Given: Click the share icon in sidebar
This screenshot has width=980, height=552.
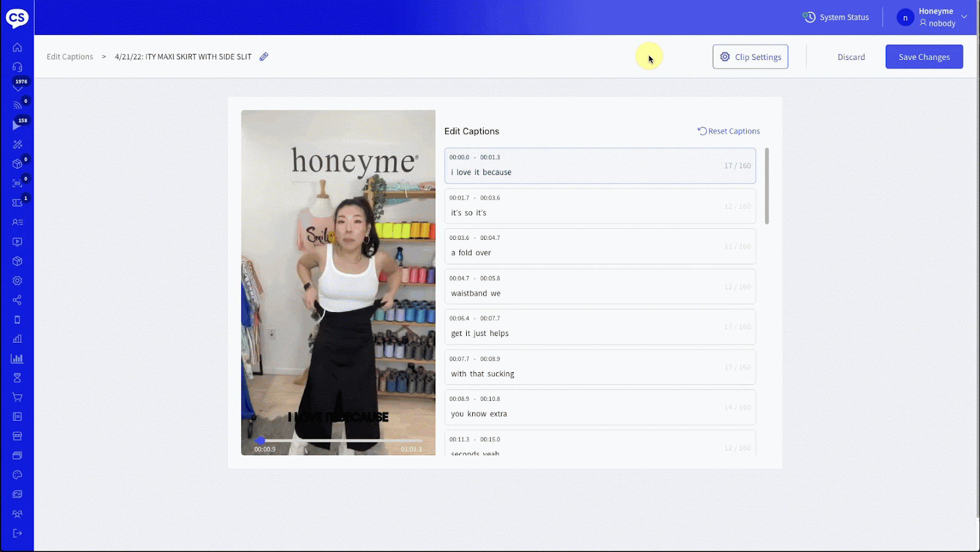Looking at the screenshot, I should (17, 300).
